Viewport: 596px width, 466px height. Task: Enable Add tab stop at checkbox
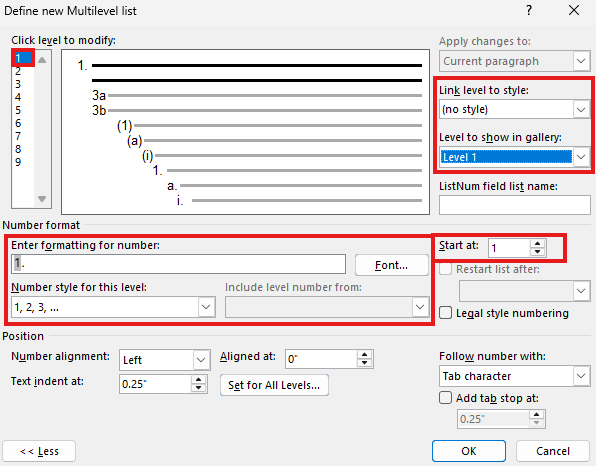pyautogui.click(x=445, y=398)
